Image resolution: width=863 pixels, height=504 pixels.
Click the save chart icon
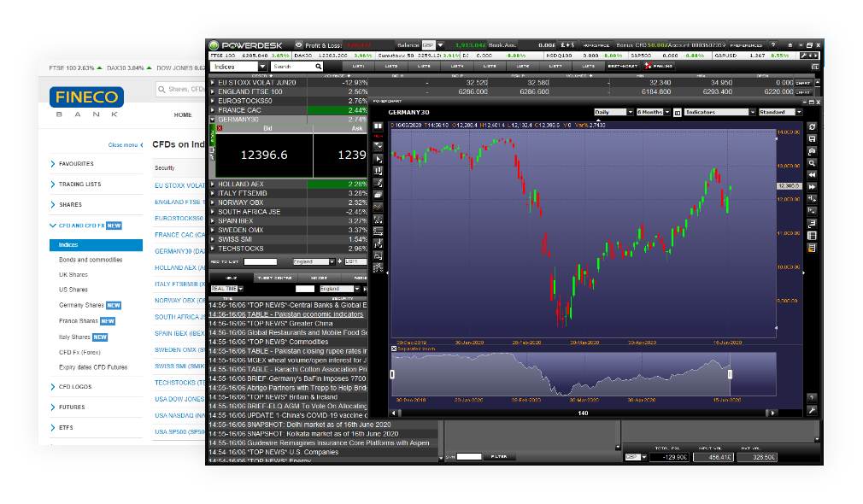click(812, 138)
